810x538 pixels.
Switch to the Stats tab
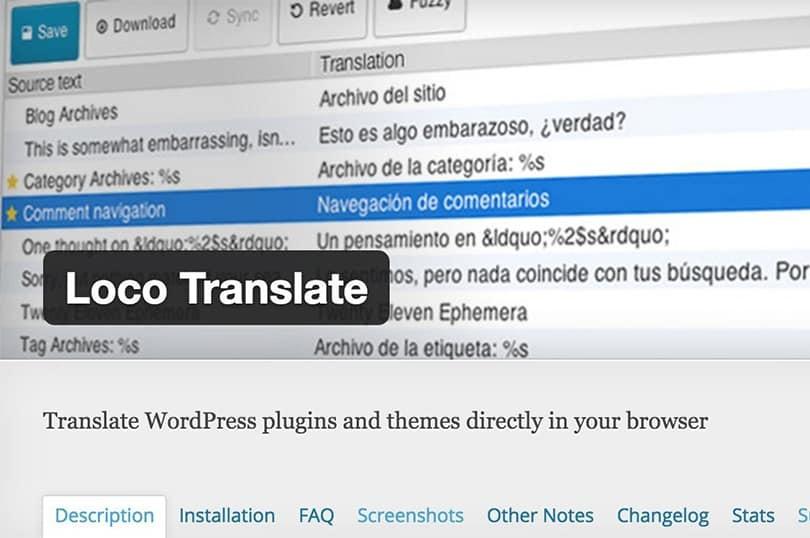click(753, 516)
